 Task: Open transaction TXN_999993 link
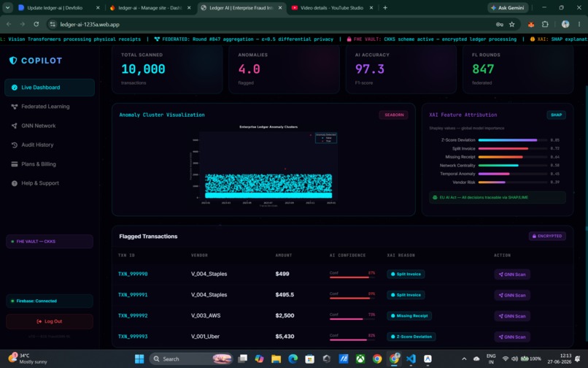133,337
